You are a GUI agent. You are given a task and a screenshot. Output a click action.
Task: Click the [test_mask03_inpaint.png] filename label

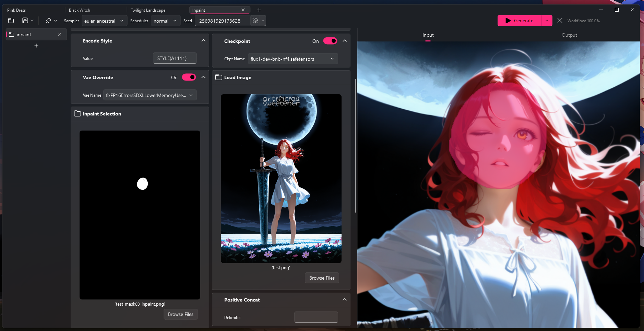(140, 304)
